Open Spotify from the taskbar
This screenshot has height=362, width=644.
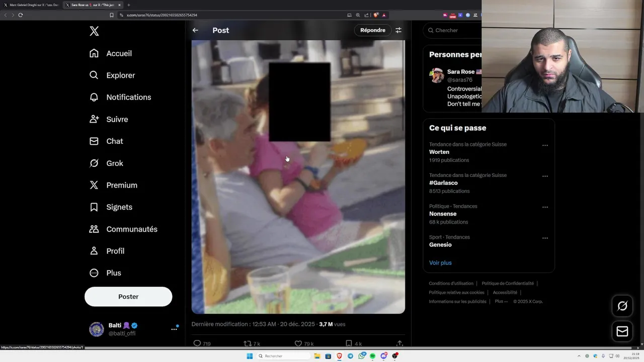click(x=373, y=356)
